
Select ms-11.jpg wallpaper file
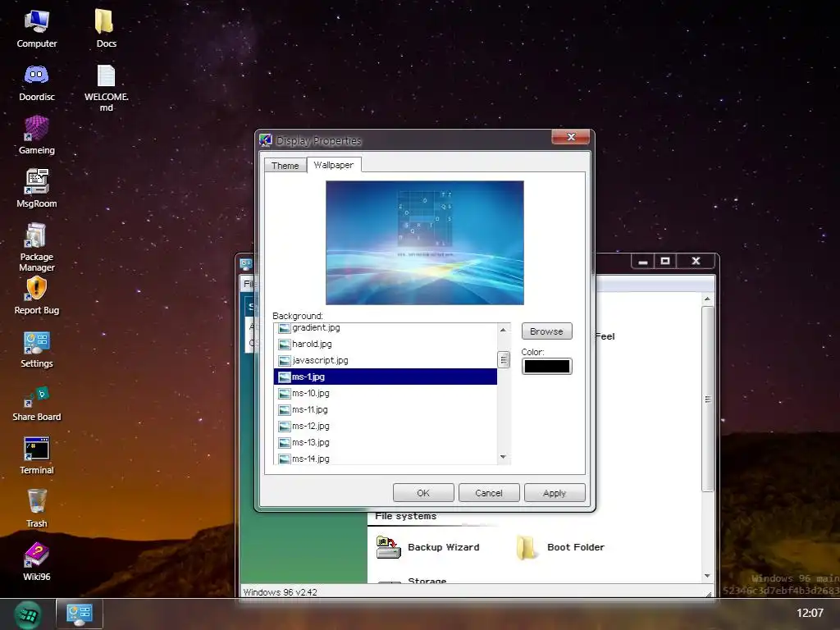click(386, 410)
